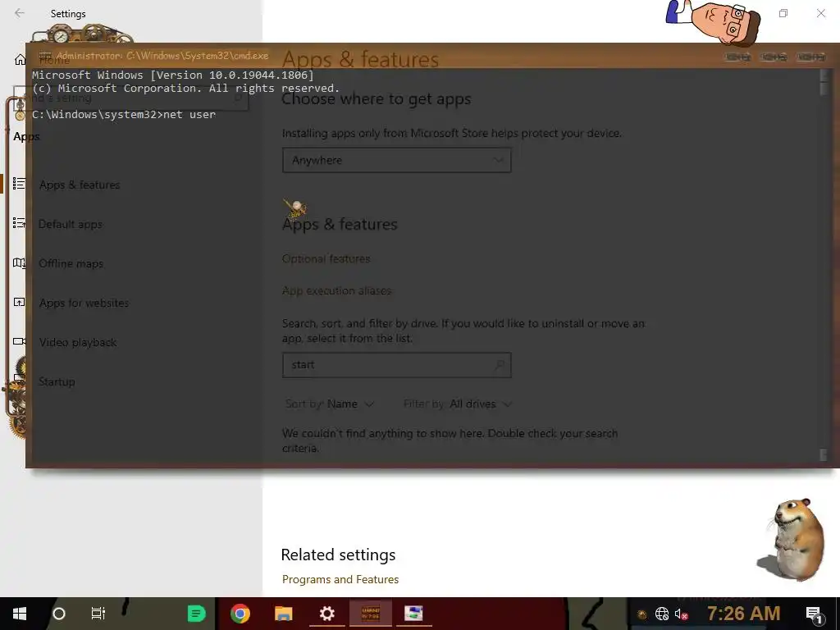The width and height of the screenshot is (840, 630).
Task: Click 'Microsoft Windows [Version 10.0.19044.1806]' text
Action: coord(173,75)
